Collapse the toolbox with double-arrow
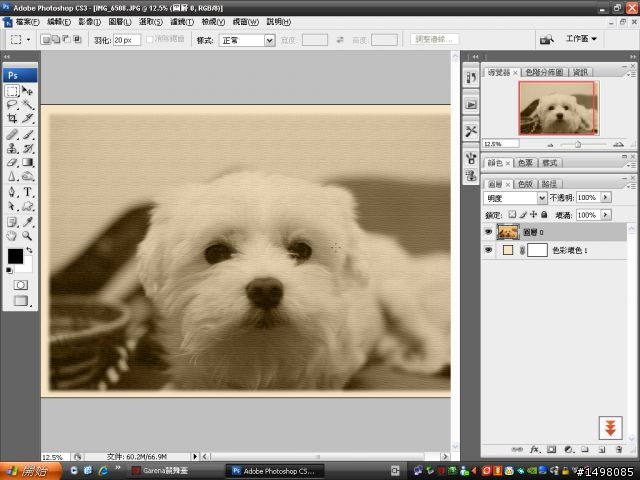This screenshot has height=480, width=640. tap(7, 57)
